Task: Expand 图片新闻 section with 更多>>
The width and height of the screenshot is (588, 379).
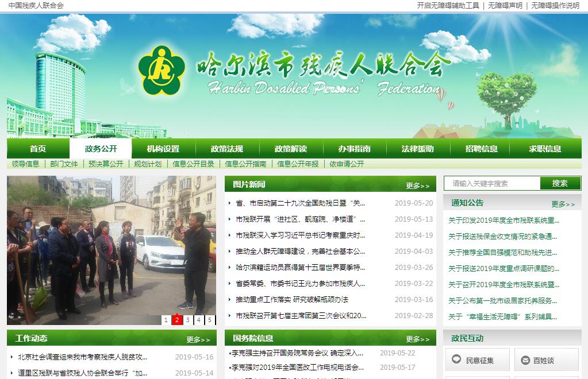Action: click(417, 185)
